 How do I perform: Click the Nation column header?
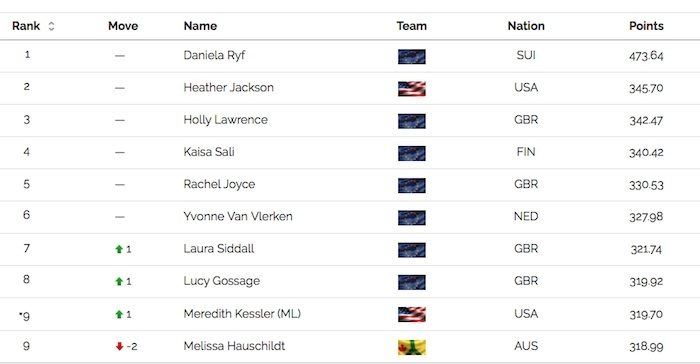tap(526, 26)
